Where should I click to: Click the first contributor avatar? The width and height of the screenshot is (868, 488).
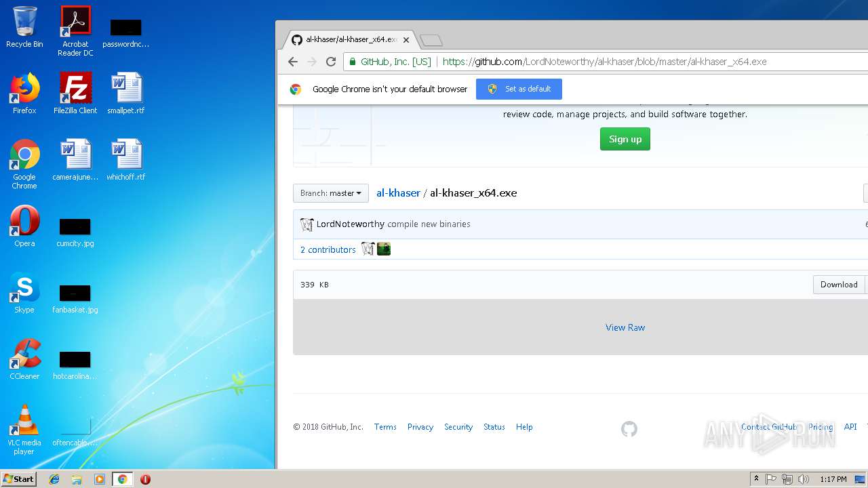(x=368, y=249)
